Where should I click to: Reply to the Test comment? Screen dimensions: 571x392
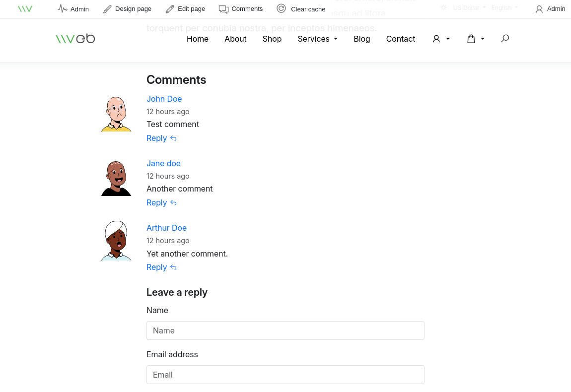coord(161,138)
